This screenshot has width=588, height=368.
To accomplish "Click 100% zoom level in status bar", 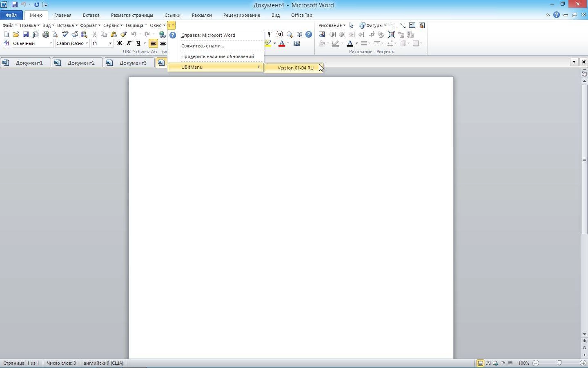I will [x=523, y=363].
